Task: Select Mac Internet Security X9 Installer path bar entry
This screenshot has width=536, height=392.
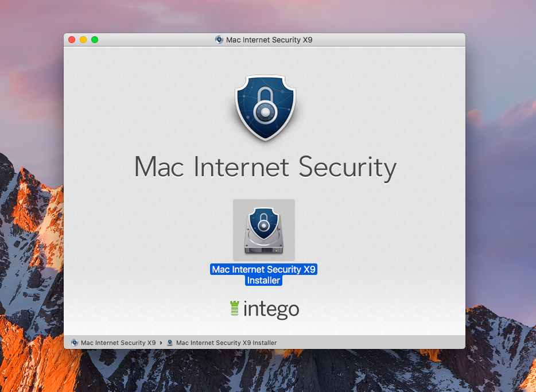Action: coord(226,343)
